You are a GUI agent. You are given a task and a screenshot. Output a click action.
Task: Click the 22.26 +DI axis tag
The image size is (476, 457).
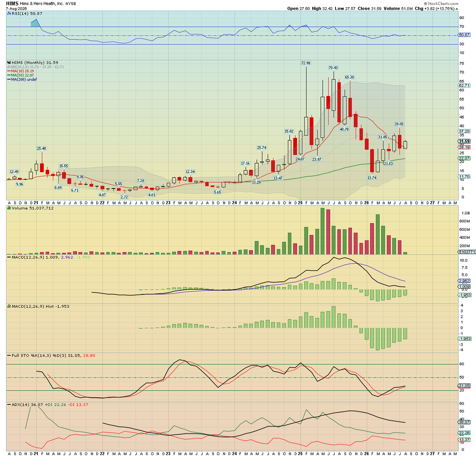464,433
